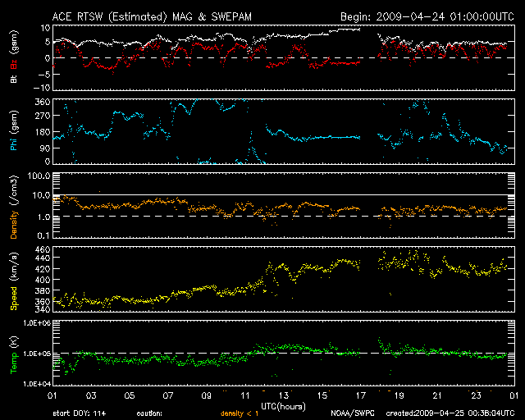Click the -10 tick on the Bt Bz axis
Image resolution: width=525 pixels, height=420 pixels.
43,88
